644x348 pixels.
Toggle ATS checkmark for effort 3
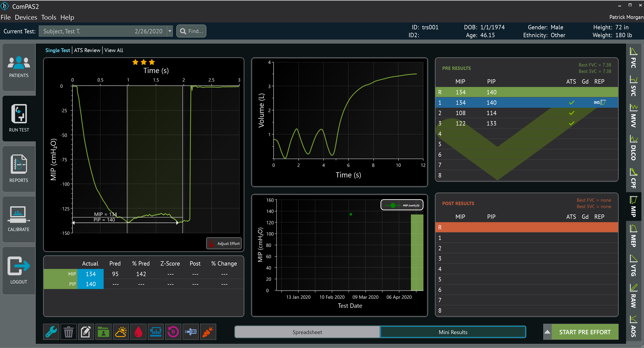point(572,123)
